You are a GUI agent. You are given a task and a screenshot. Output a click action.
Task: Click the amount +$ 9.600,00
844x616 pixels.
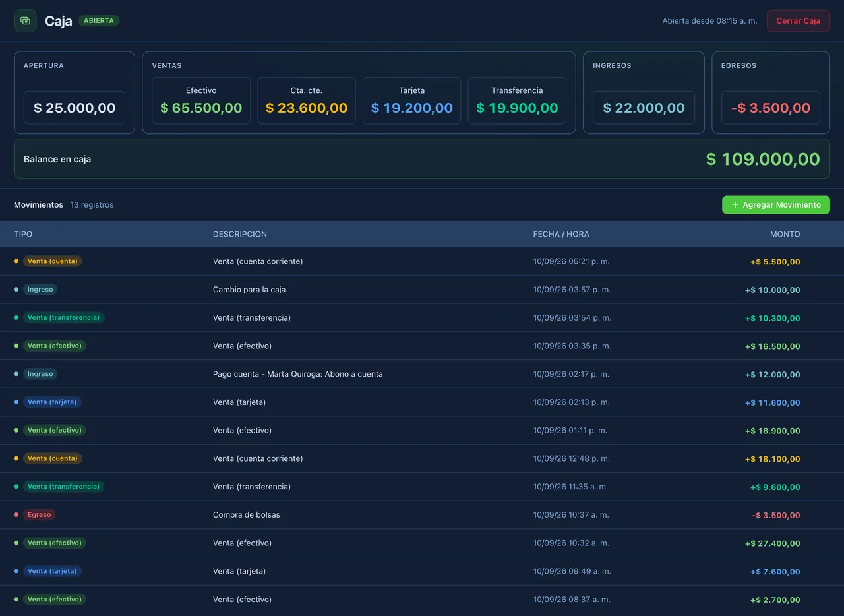click(x=775, y=487)
